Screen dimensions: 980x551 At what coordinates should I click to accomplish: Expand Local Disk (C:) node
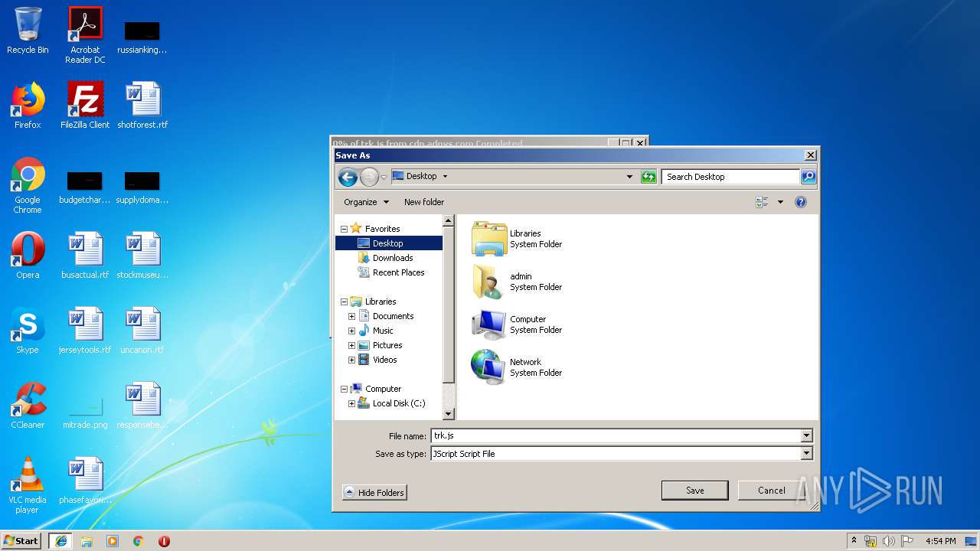(x=351, y=403)
